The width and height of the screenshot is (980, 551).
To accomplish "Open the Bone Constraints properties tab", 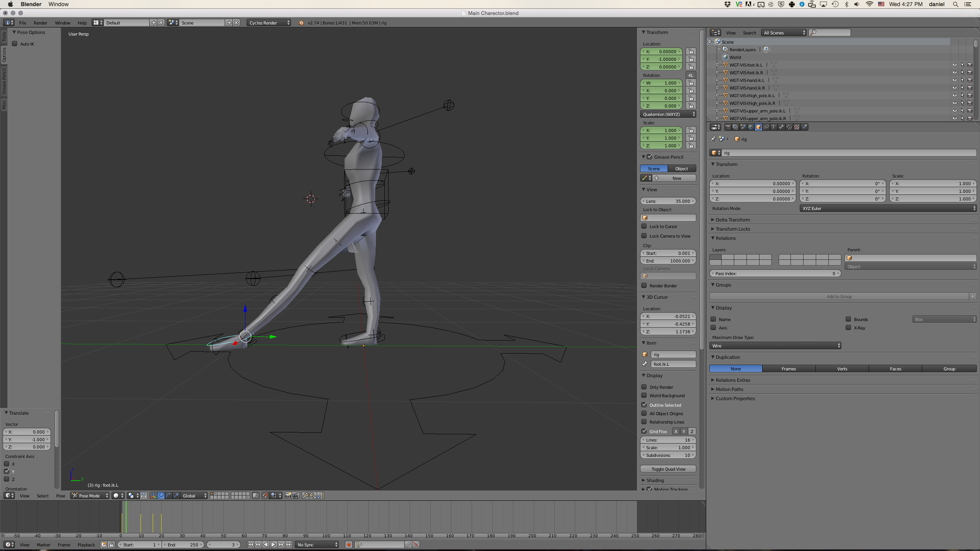I will (x=789, y=127).
